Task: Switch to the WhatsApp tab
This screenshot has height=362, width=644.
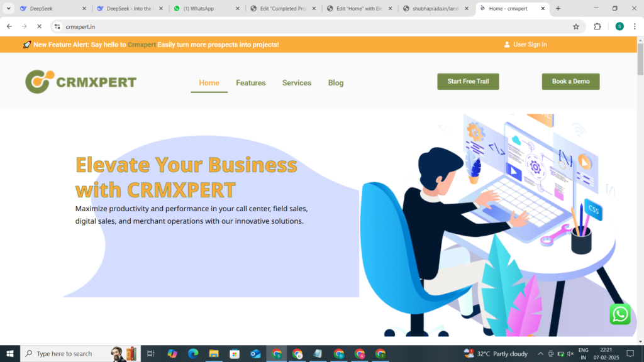Action: [x=206, y=8]
